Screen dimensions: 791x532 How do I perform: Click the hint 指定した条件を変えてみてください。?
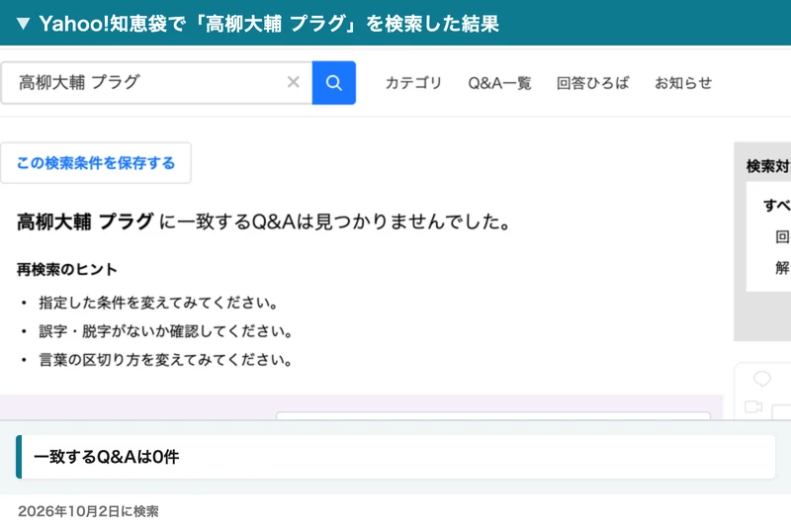(158, 303)
